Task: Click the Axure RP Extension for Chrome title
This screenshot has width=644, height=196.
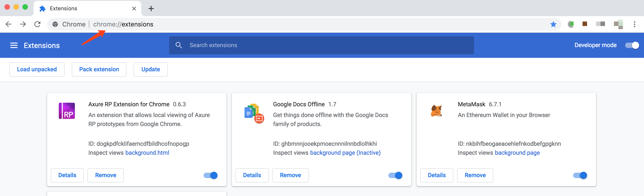Action: (x=129, y=104)
